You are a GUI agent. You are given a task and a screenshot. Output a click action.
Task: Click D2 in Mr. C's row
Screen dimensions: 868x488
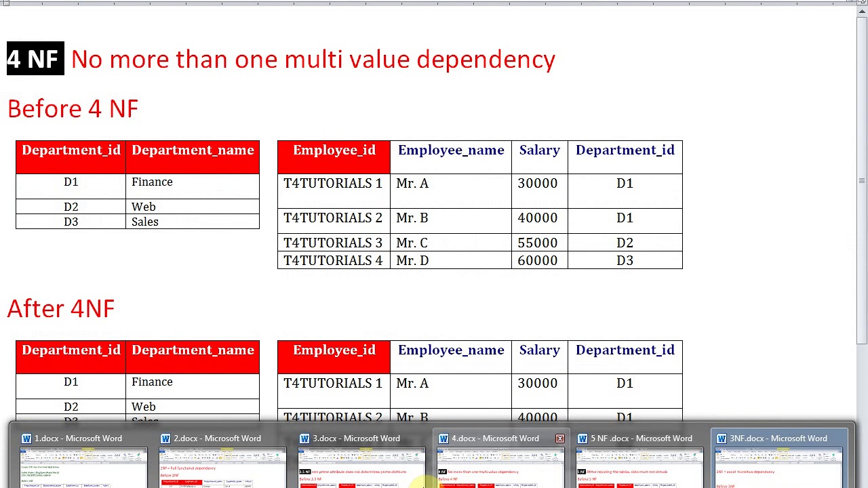[x=625, y=243]
